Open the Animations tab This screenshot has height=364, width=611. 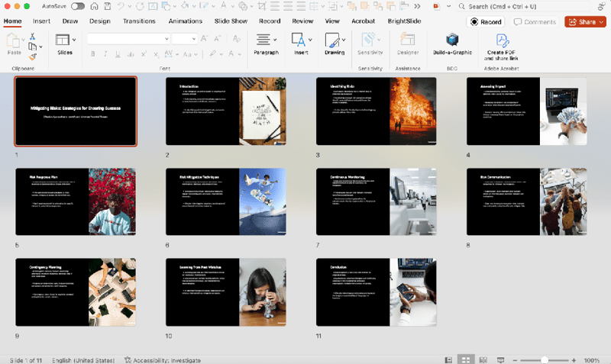pos(186,21)
